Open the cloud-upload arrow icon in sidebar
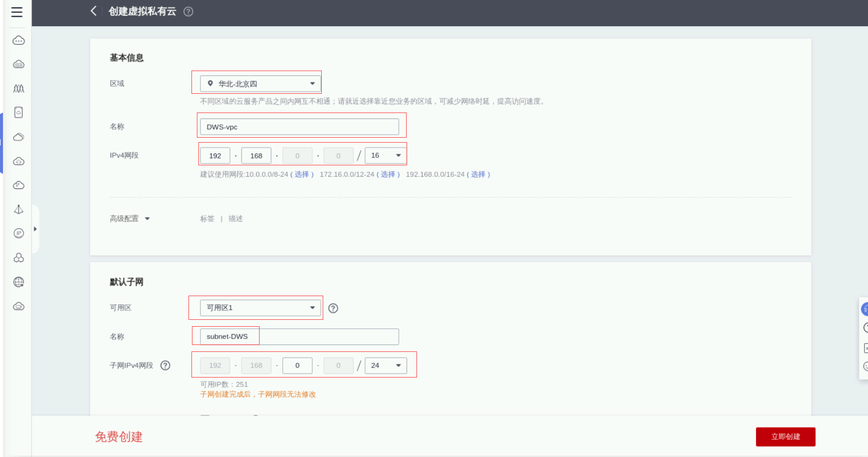868x457 pixels. (x=19, y=161)
